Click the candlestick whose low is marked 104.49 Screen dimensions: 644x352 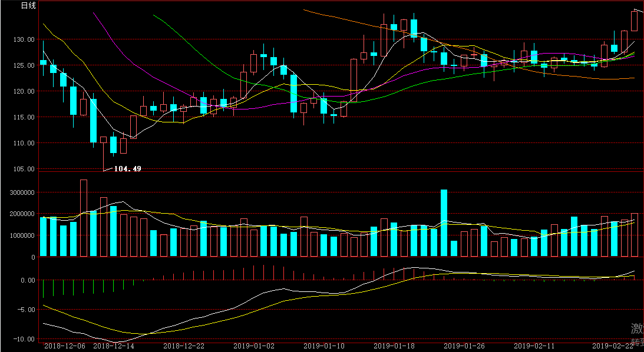pyautogui.click(x=104, y=154)
